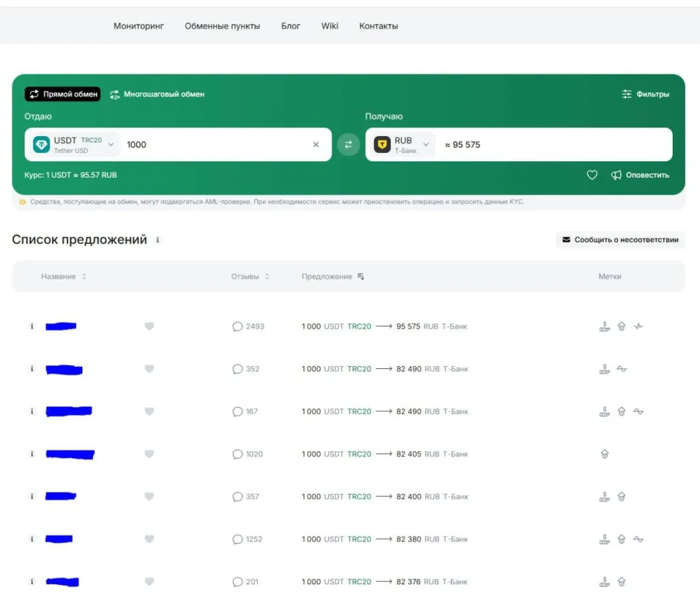
Task: Switch to Многошаговый обмен tab
Action: (x=157, y=94)
